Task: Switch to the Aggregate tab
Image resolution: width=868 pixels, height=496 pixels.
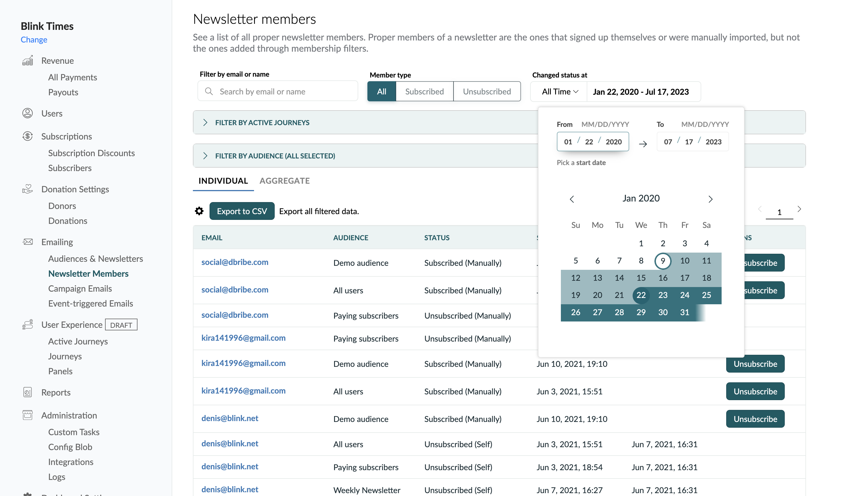Action: [284, 181]
